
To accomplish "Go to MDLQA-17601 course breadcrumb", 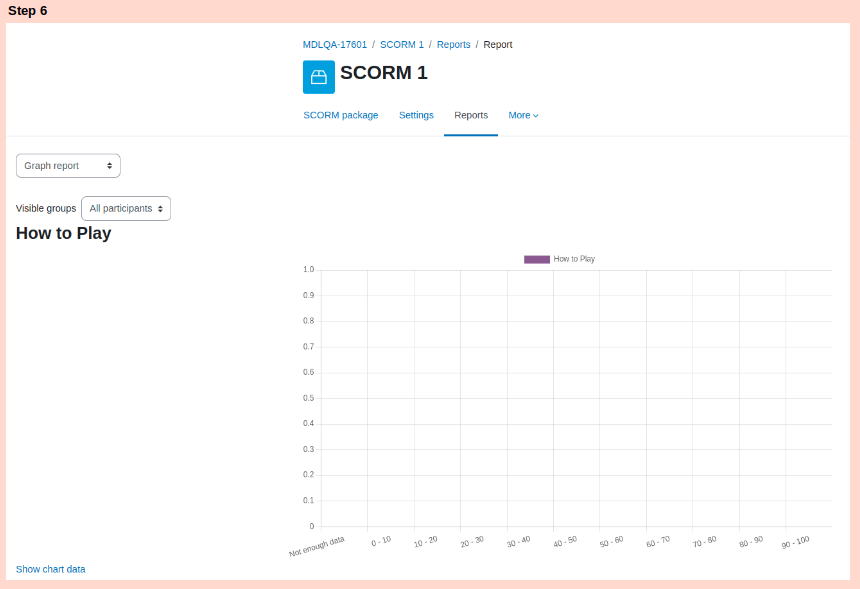I will (335, 44).
